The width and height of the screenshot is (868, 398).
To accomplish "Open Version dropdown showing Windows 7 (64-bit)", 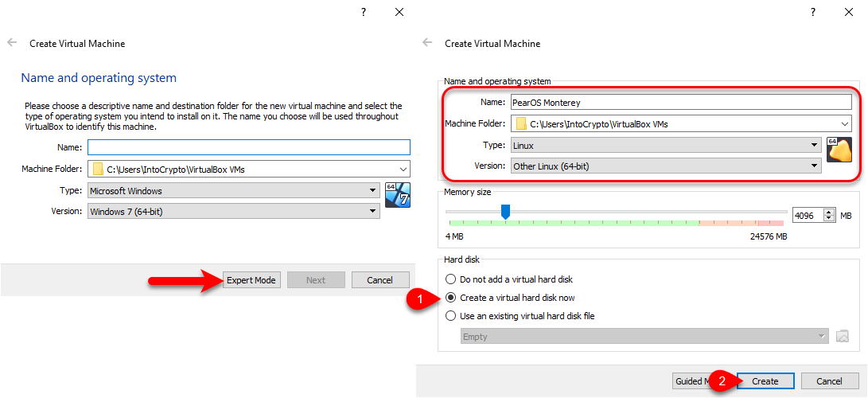I will tap(234, 211).
